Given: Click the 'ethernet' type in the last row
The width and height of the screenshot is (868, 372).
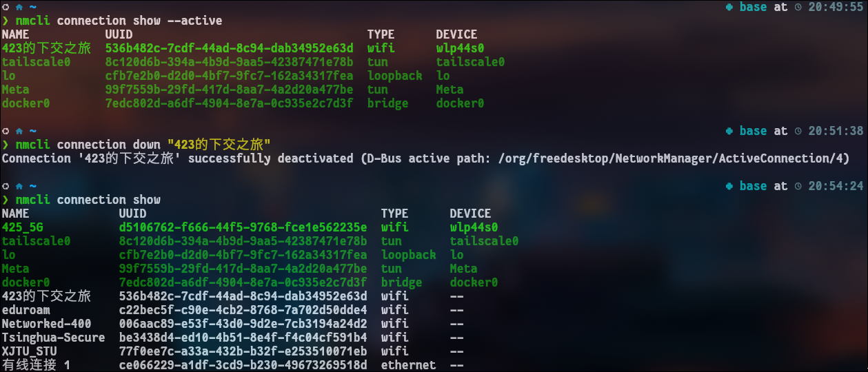Looking at the screenshot, I should (408, 365).
